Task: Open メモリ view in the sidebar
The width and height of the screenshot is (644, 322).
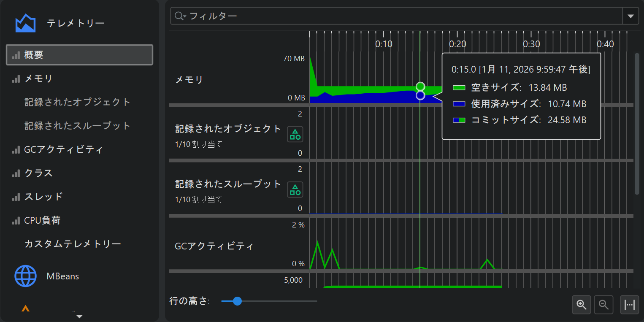Action: (79, 78)
